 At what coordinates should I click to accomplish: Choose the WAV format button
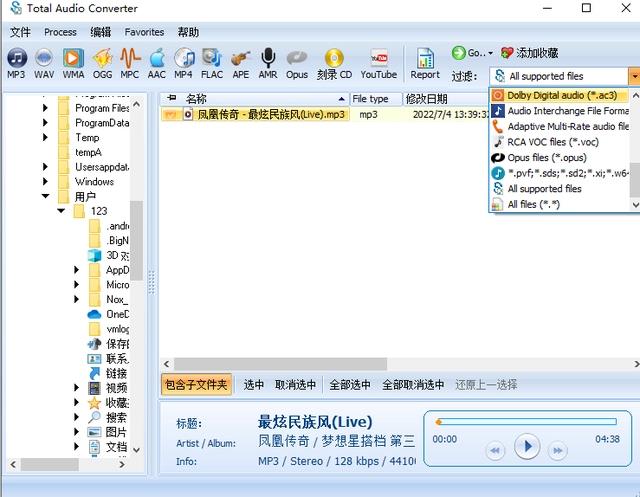tap(44, 63)
